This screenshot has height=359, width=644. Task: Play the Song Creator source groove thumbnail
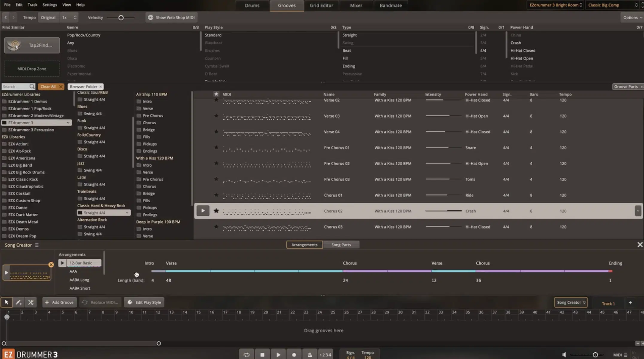pyautogui.click(x=6, y=272)
